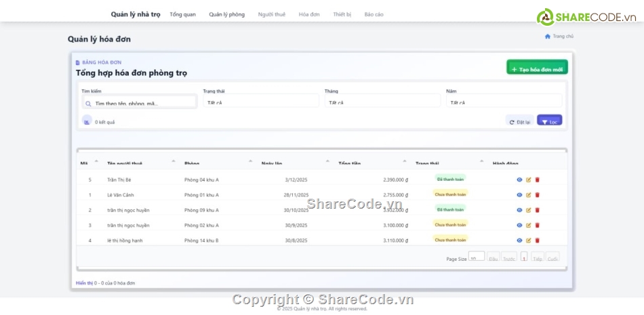Screen dimensions: 644x315
Task: Click the Tiếp pagination button
Action: tap(537, 257)
